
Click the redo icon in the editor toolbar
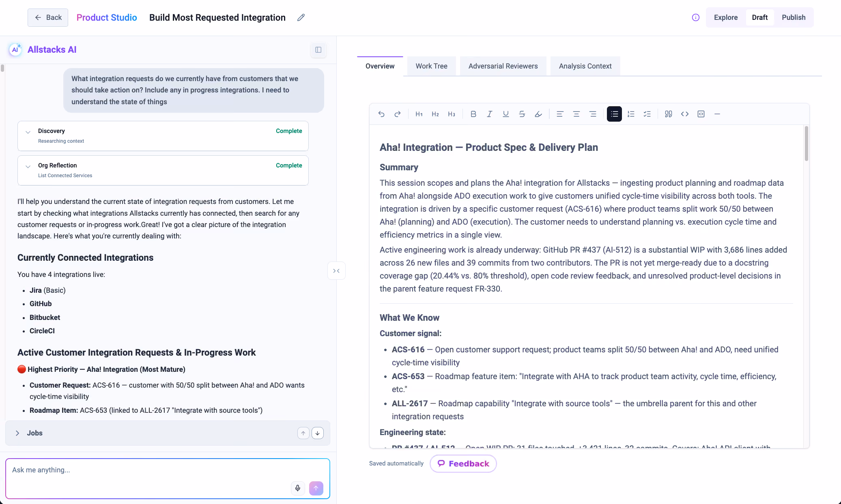[x=398, y=114]
